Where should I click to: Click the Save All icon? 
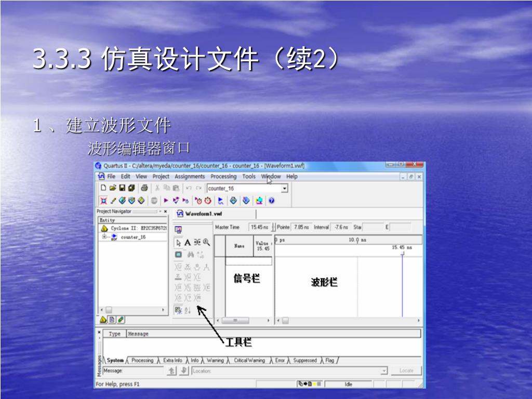(131, 188)
